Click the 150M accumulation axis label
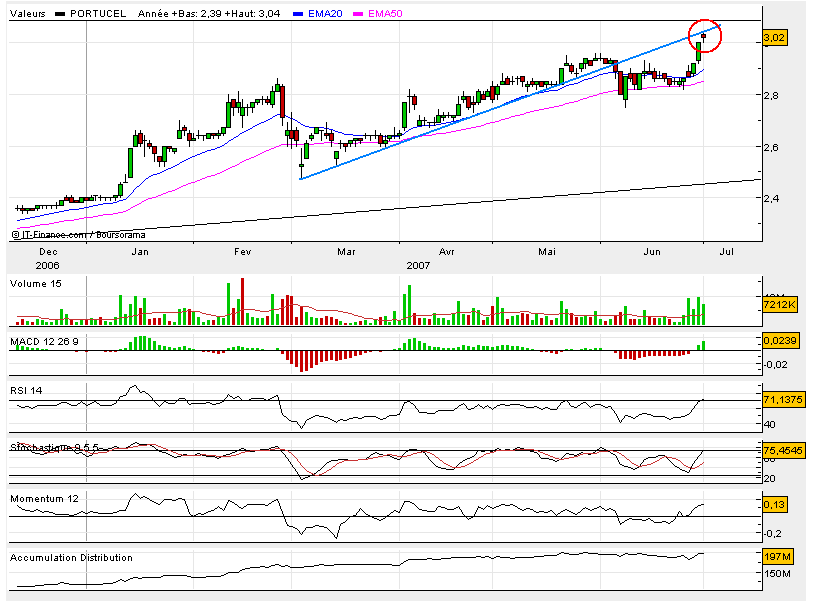The image size is (813, 611). coord(777,574)
